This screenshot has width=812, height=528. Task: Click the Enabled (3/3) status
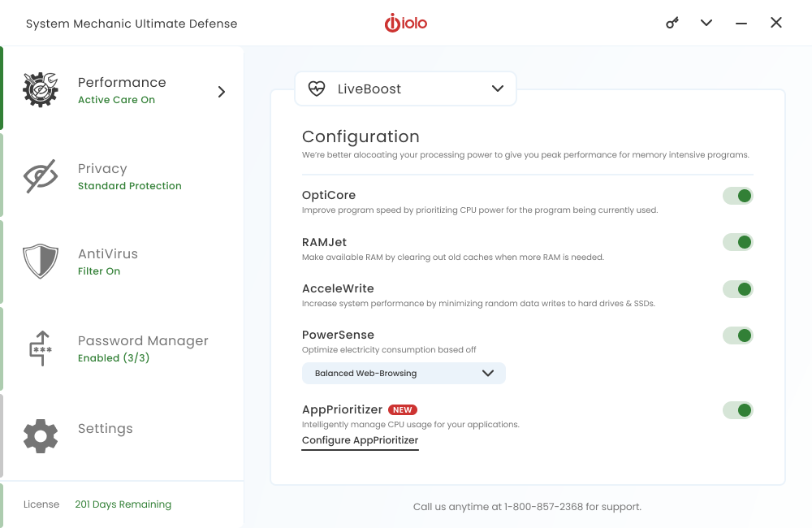tap(114, 358)
